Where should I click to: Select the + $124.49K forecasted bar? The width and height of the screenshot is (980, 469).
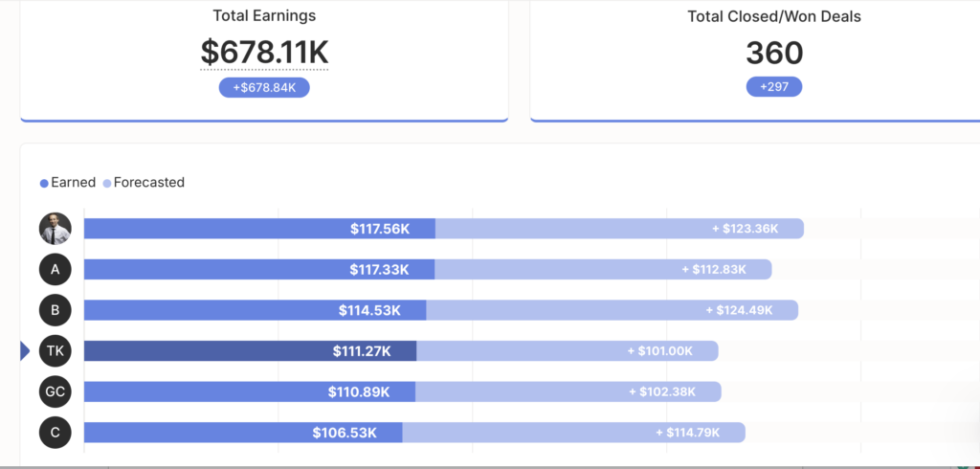[x=612, y=310]
